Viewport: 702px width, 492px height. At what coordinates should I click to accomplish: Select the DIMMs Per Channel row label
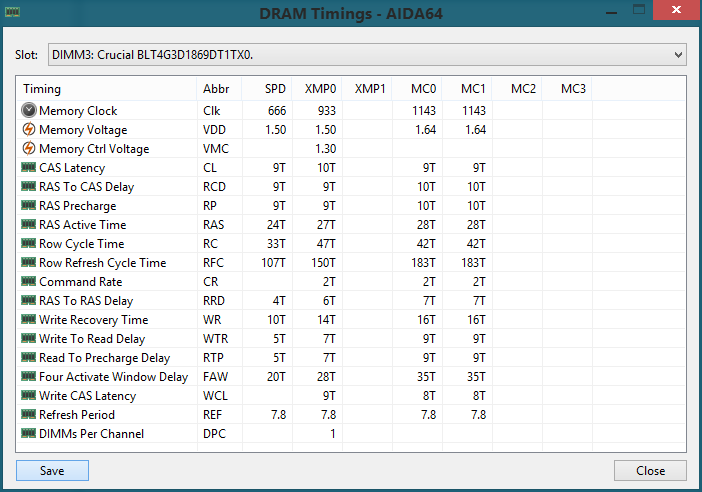[91, 434]
